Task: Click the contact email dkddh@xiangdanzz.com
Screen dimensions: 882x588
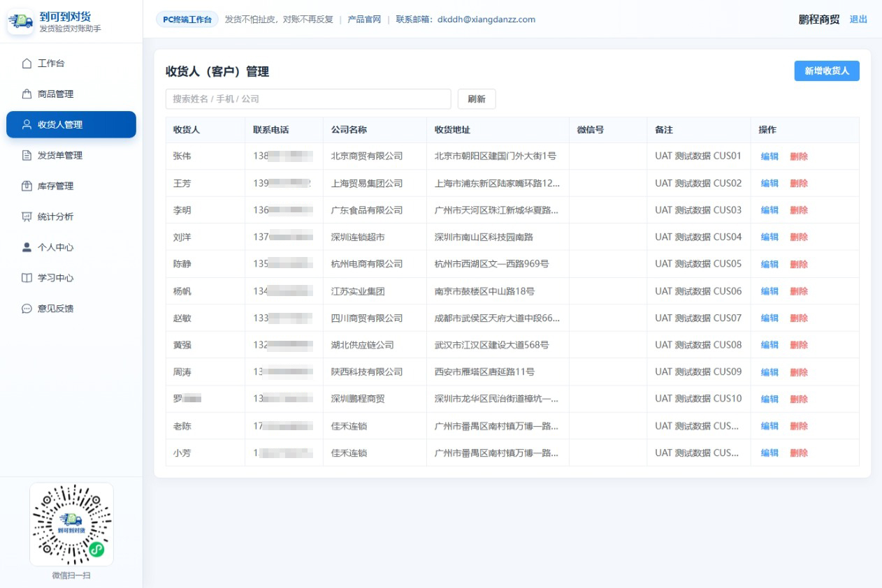Action: pyautogui.click(x=486, y=20)
